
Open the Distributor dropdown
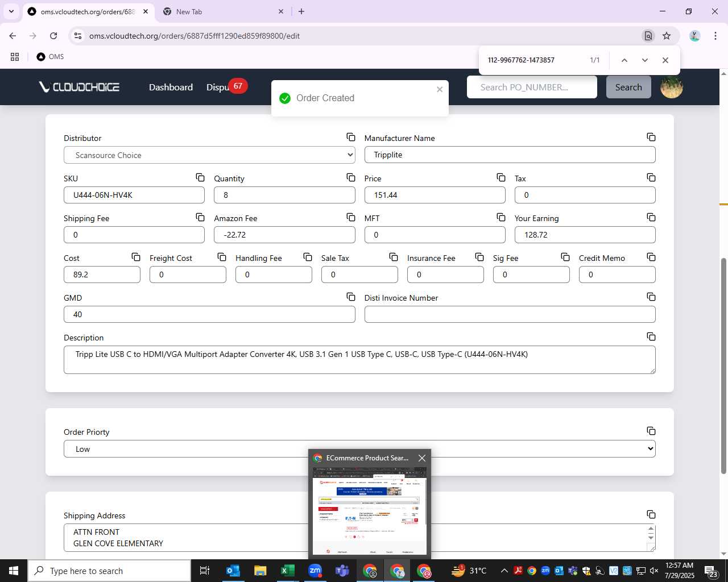(x=209, y=155)
